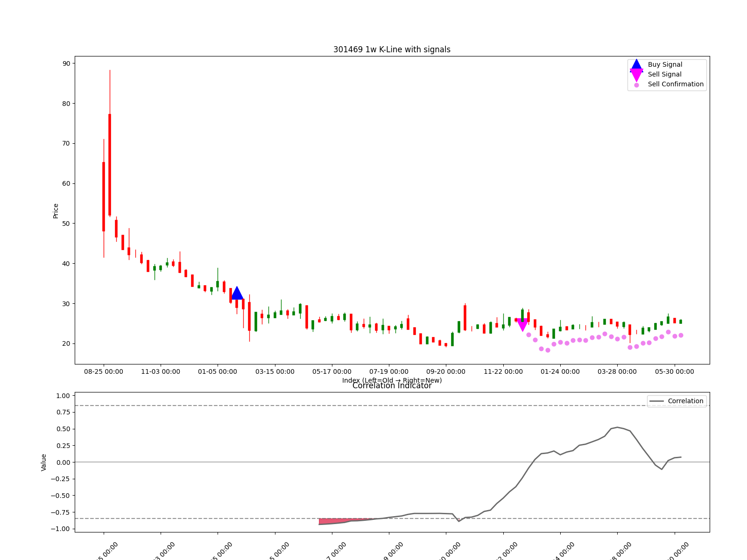Click the 40 price axis tick
The image size is (747, 560).
click(66, 264)
